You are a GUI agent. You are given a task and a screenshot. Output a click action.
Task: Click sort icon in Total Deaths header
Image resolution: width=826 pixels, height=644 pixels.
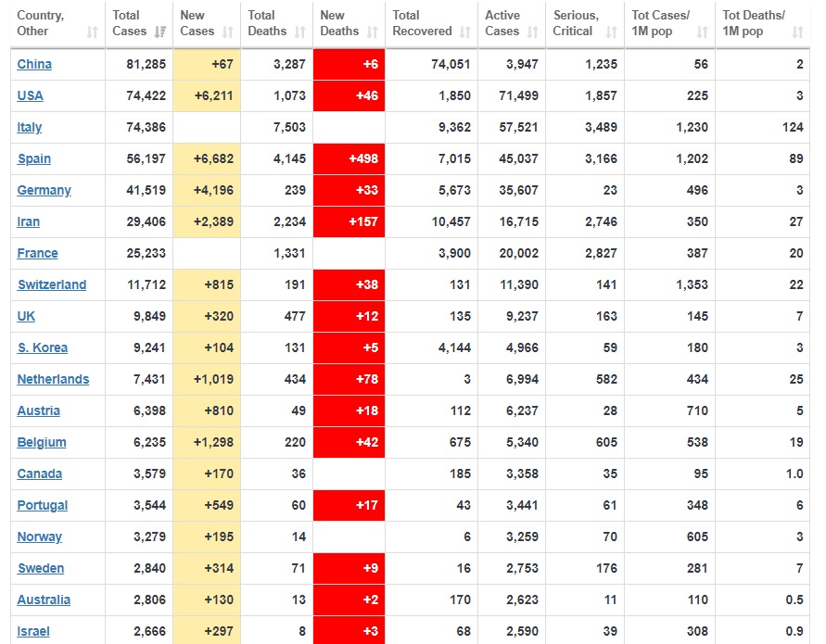[300, 32]
